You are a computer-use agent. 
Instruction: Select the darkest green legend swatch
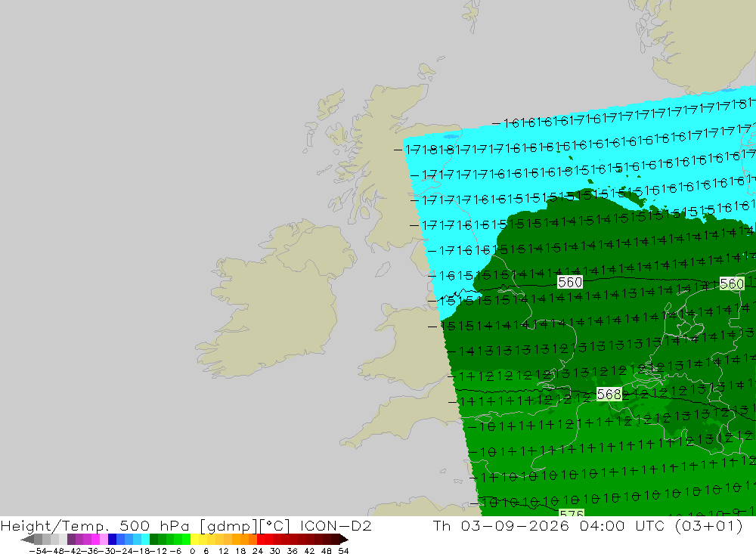pyautogui.click(x=153, y=540)
